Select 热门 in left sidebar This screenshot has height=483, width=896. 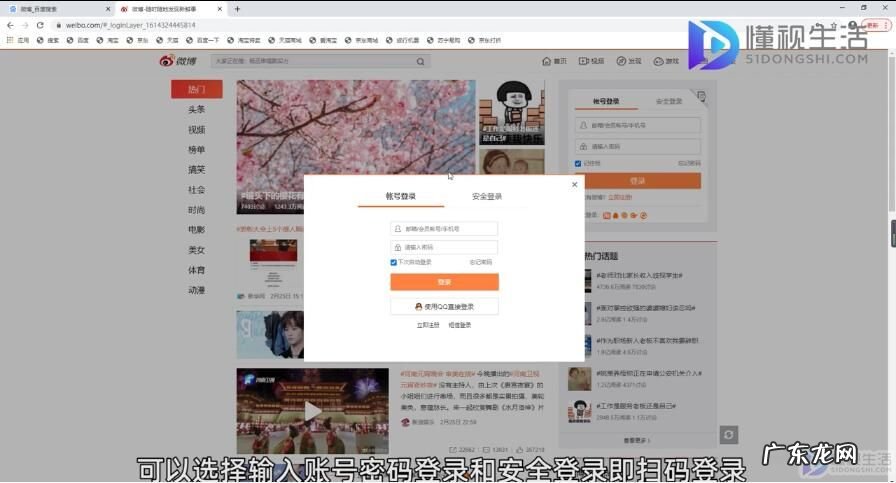click(197, 89)
